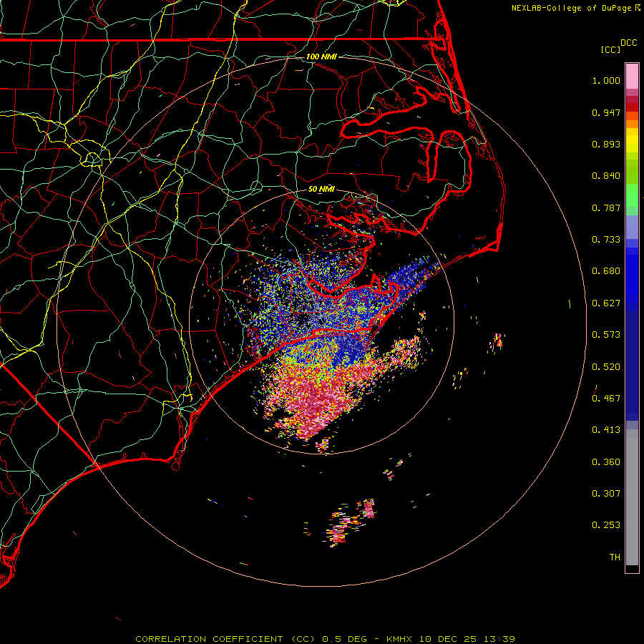Click the 13:39 timestamp in caption

coord(499,639)
